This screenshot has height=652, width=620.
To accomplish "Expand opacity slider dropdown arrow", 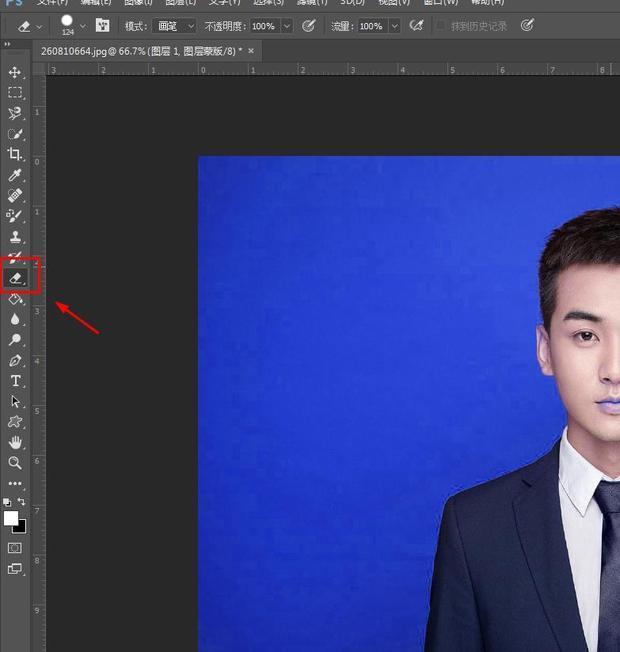I will click(x=287, y=26).
